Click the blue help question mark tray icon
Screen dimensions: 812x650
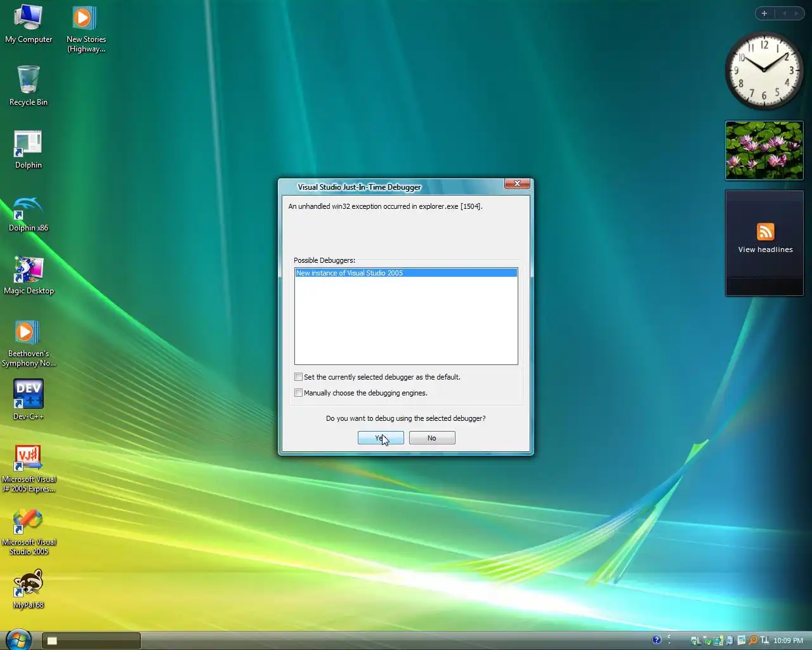657,640
